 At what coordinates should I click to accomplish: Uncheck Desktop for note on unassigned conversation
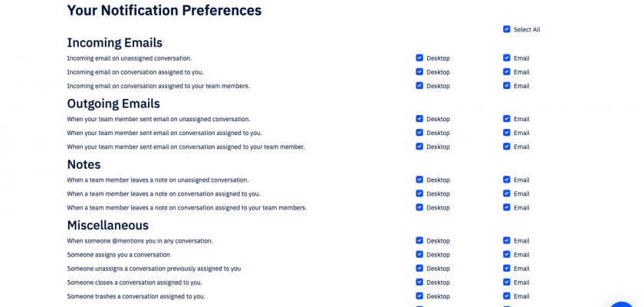[x=419, y=180]
